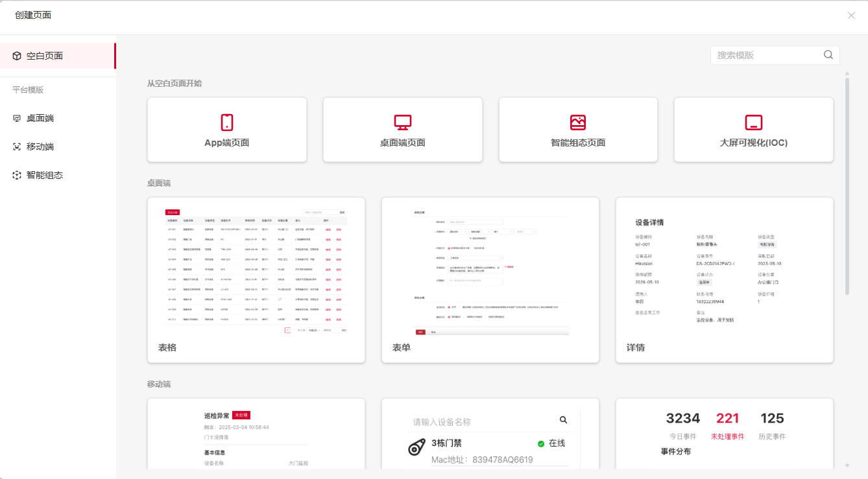This screenshot has width=868, height=479.
Task: Click the screen icon on 大屏可视化(IOC) card
Action: coord(753,122)
